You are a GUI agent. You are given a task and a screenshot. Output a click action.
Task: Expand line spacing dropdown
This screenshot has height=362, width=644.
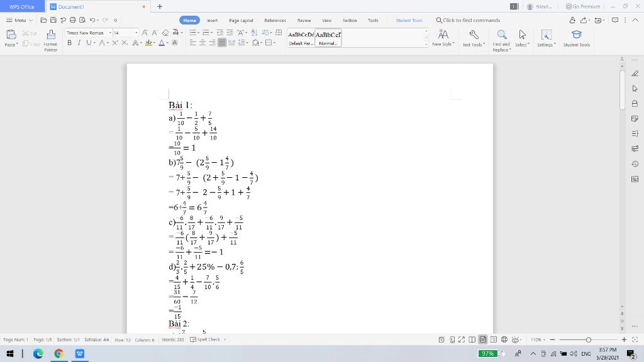(247, 43)
